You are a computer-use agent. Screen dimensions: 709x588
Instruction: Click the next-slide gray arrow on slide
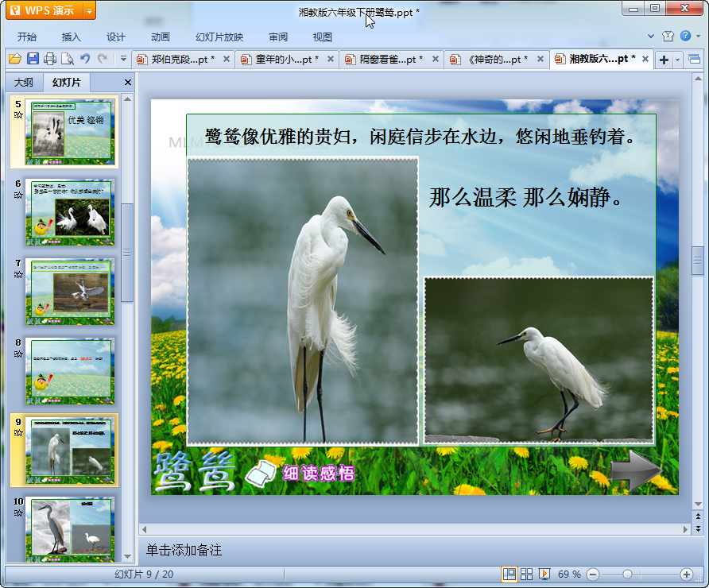(x=636, y=471)
